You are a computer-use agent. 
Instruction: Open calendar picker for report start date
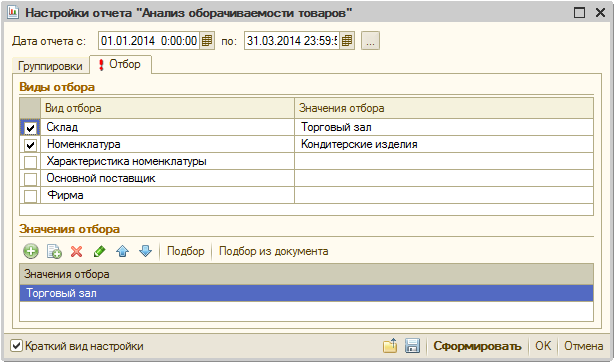pos(207,41)
